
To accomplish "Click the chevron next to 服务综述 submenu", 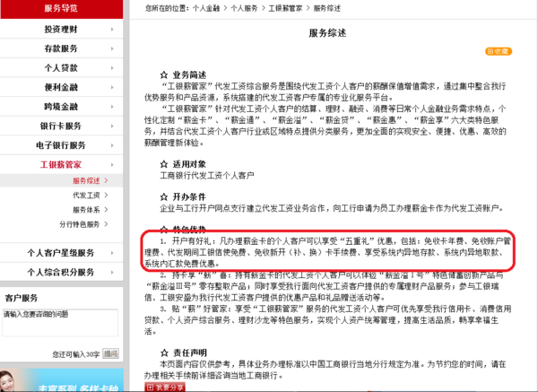I will pos(106,180).
